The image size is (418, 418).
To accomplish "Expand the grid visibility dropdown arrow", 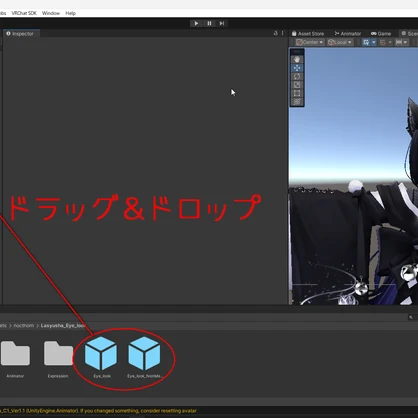I will [374, 42].
